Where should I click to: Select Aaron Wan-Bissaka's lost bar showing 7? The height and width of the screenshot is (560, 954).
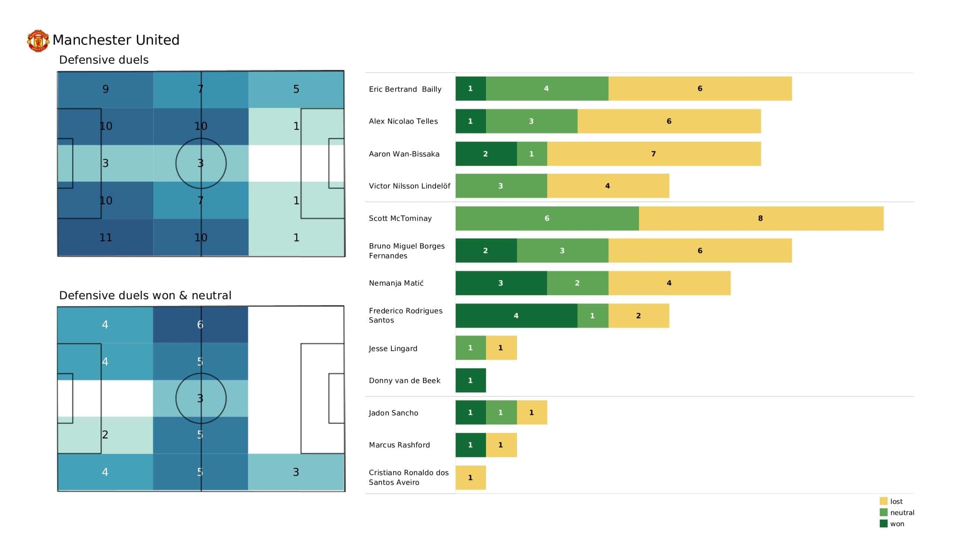point(654,154)
